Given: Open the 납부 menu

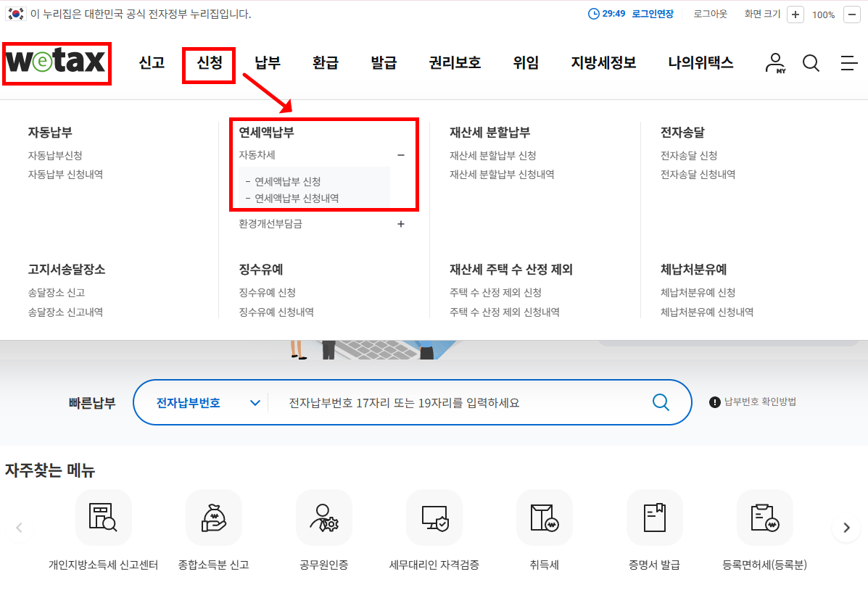Looking at the screenshot, I should [x=267, y=64].
